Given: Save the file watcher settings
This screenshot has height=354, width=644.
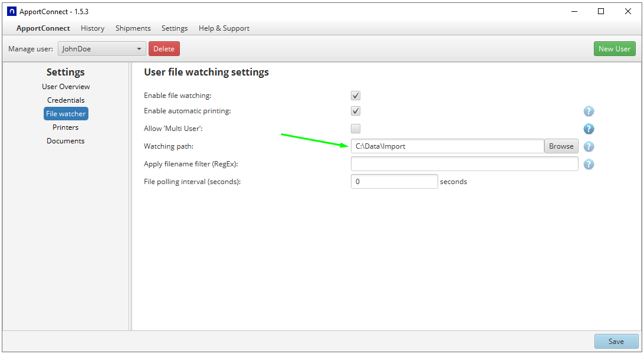Looking at the screenshot, I should click(x=616, y=341).
